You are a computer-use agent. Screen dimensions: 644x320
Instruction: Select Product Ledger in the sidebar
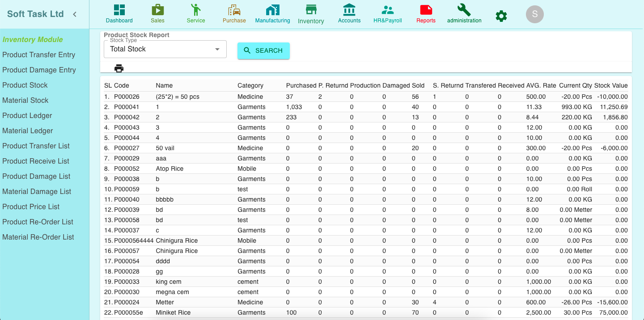[x=27, y=115]
